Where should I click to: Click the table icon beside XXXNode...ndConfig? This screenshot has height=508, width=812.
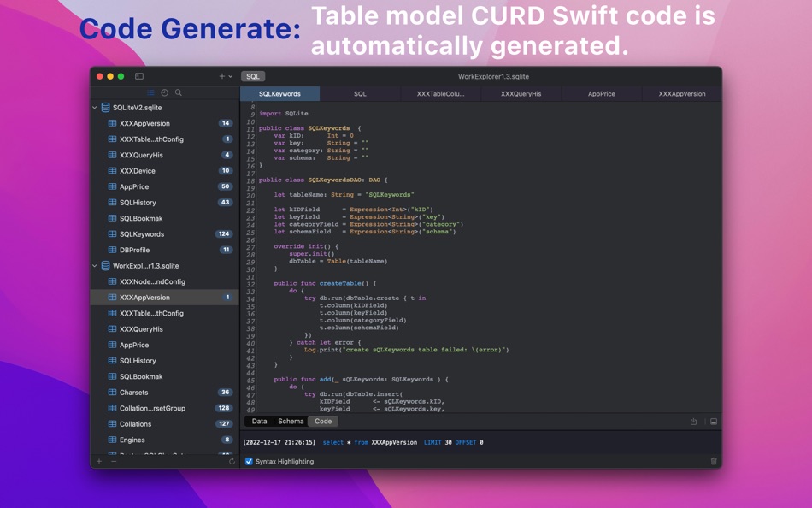tap(112, 281)
